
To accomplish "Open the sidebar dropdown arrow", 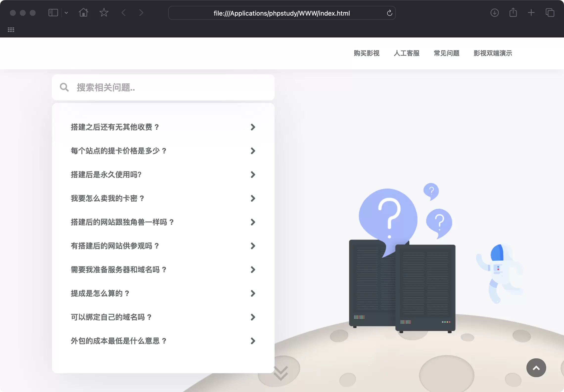I will (66, 13).
